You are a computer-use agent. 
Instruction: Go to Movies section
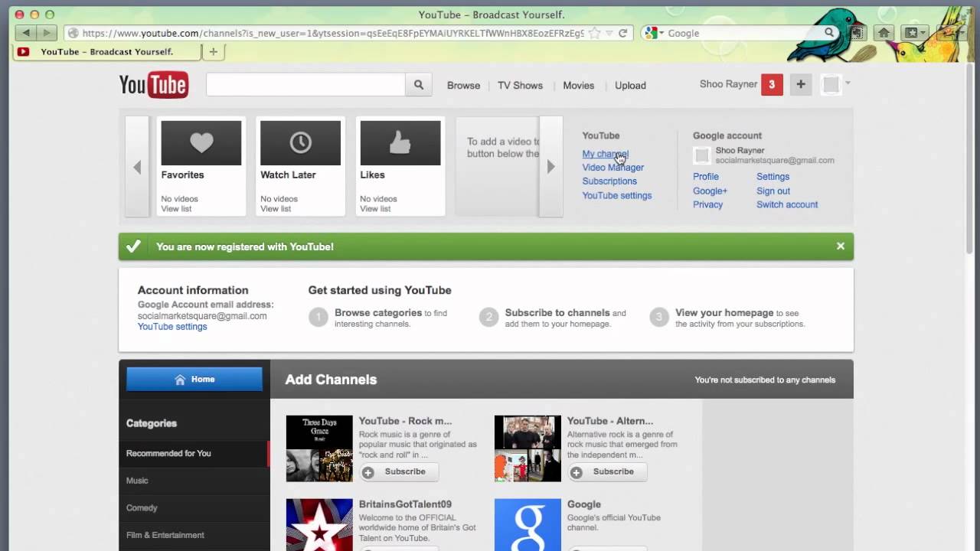tap(578, 86)
